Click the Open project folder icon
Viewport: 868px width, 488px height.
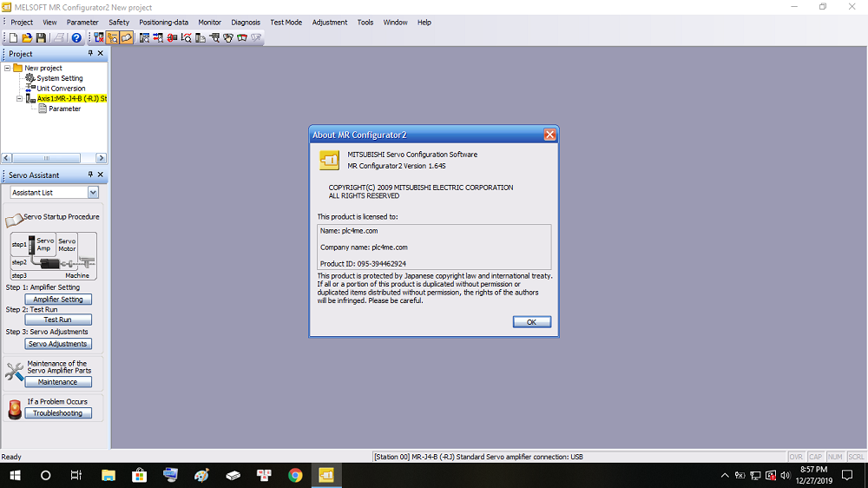tap(27, 37)
